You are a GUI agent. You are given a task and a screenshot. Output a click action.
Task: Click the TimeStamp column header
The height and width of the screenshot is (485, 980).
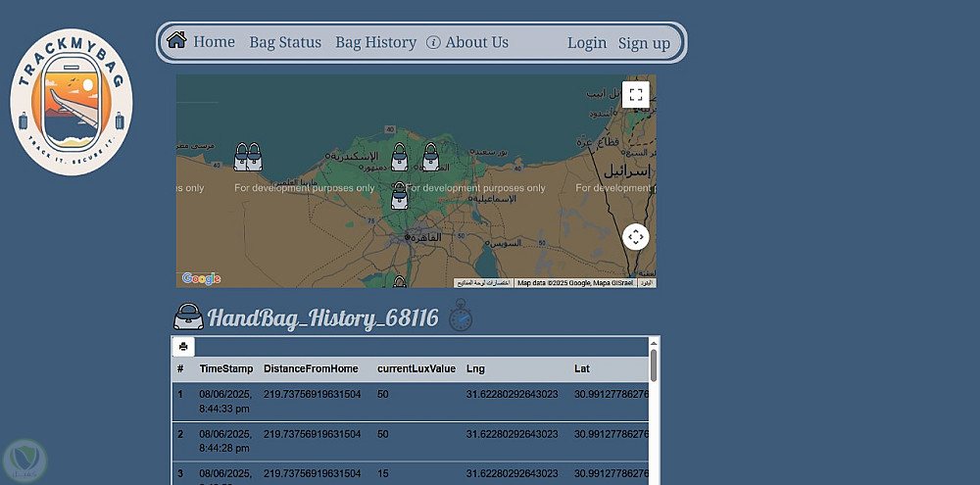226,369
